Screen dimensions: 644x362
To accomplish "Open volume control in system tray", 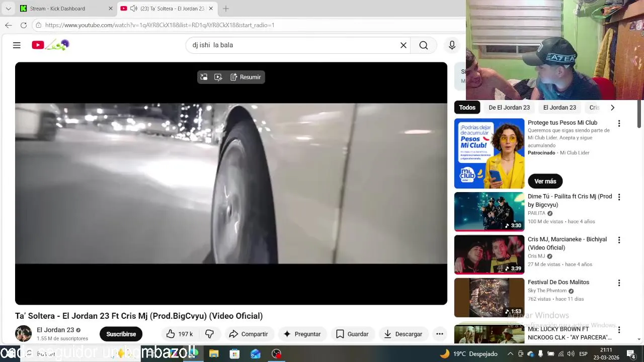I will click(571, 354).
